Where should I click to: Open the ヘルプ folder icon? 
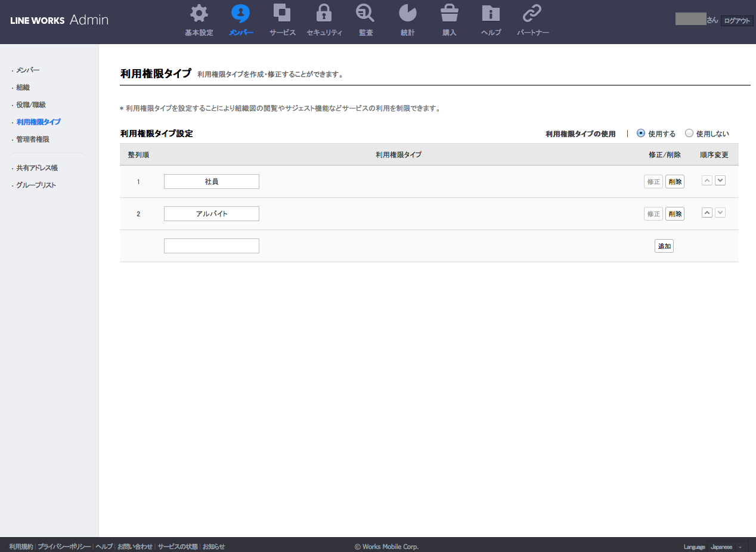tap(491, 14)
